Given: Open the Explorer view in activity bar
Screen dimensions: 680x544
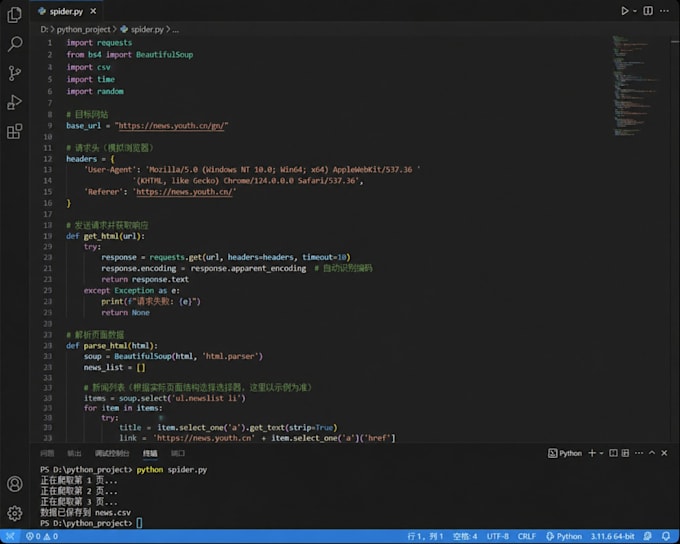Looking at the screenshot, I should click(x=15, y=15).
